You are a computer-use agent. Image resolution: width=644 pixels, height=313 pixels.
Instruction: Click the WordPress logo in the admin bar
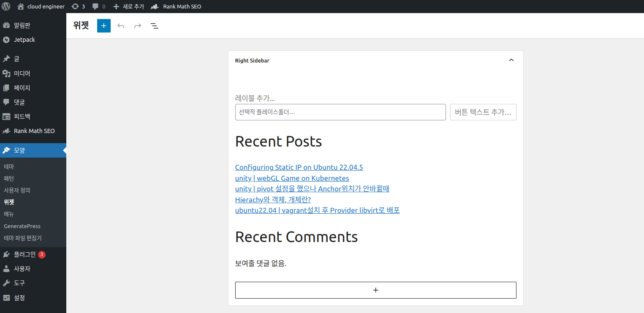pyautogui.click(x=6, y=6)
